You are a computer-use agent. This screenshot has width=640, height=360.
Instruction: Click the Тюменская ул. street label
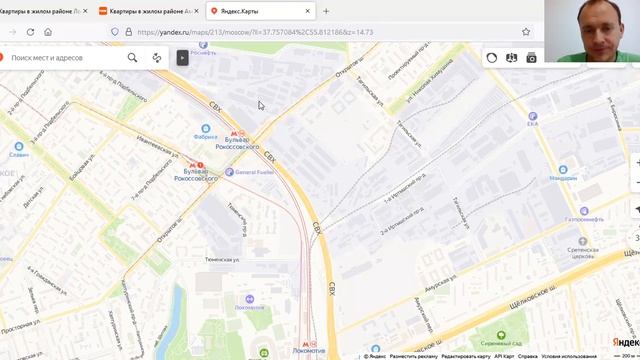[x=222, y=260]
